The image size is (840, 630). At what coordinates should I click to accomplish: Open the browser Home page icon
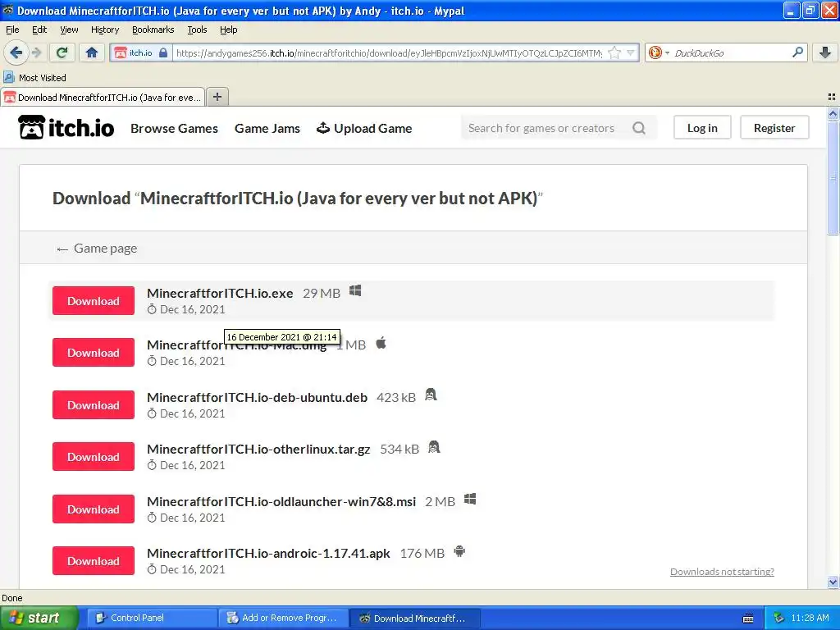(x=92, y=52)
